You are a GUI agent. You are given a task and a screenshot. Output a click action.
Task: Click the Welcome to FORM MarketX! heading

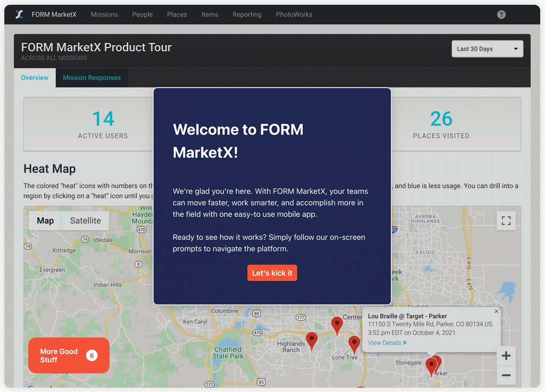click(x=238, y=141)
